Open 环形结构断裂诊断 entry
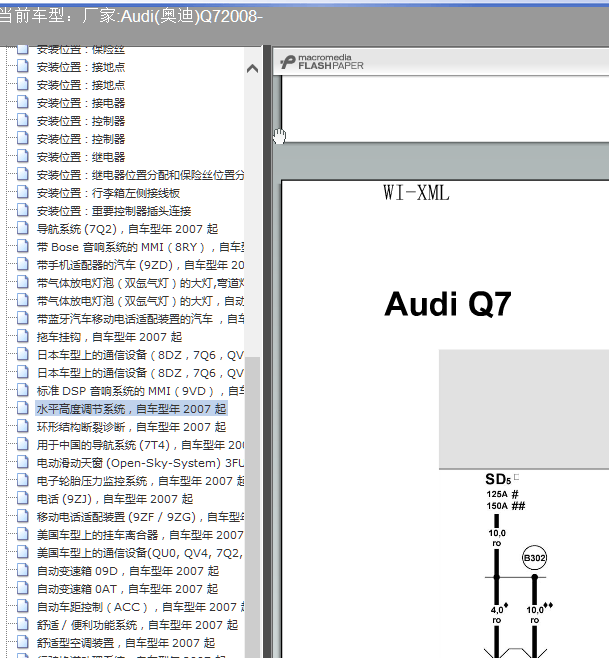609x658 pixels. (131, 427)
